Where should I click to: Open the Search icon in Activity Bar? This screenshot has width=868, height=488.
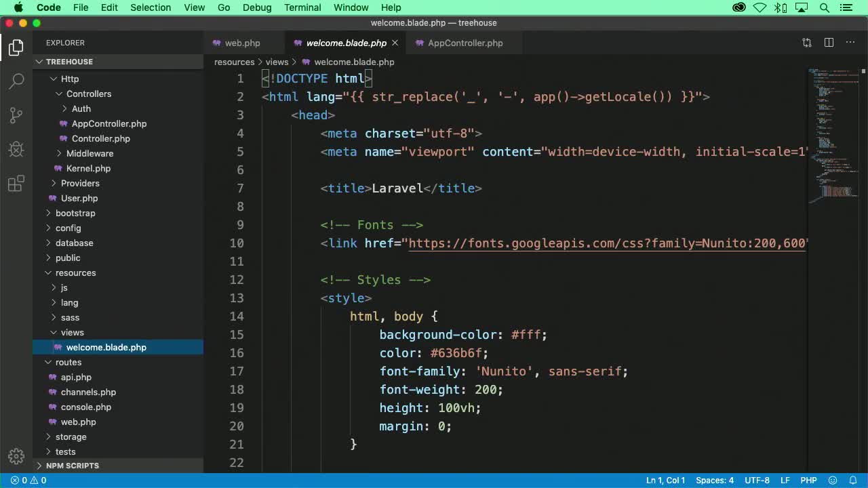(x=16, y=81)
